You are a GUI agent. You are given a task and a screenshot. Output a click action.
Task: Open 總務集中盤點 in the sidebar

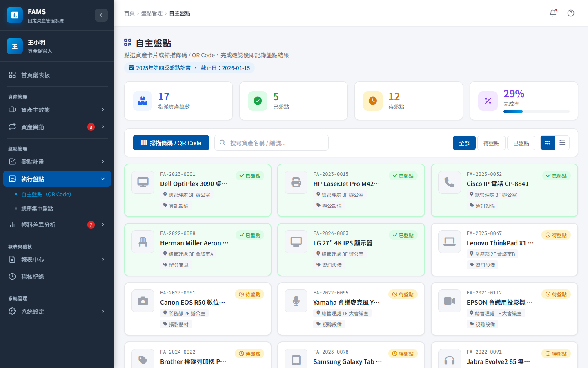37,209
